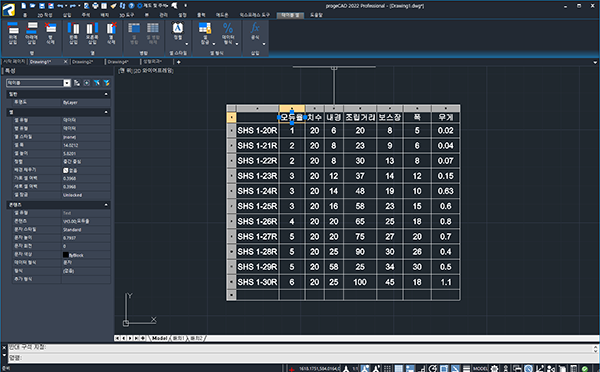Image resolution: width=600 pixels, height=372 pixels.
Task: Toggle entity snap square icon in status bar
Action: click(444, 369)
